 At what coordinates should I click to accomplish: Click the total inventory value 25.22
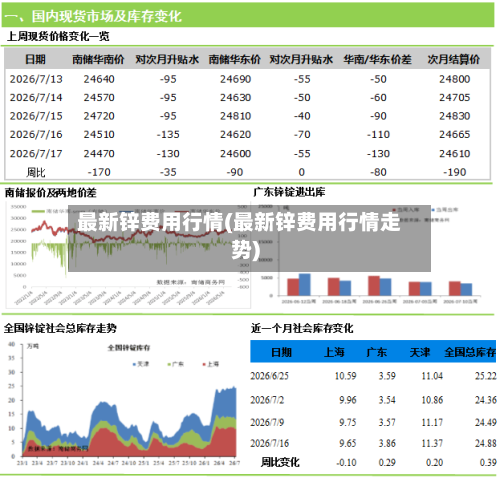click(486, 376)
